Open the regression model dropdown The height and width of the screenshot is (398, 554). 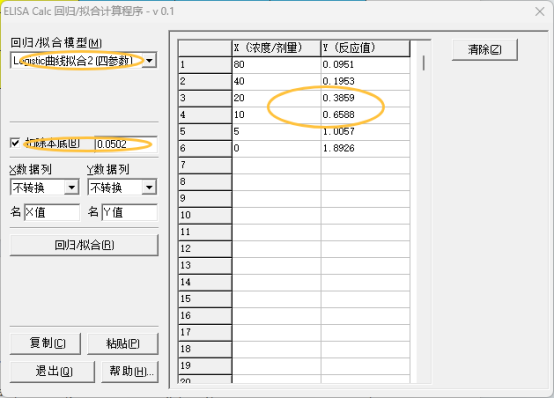(x=150, y=60)
